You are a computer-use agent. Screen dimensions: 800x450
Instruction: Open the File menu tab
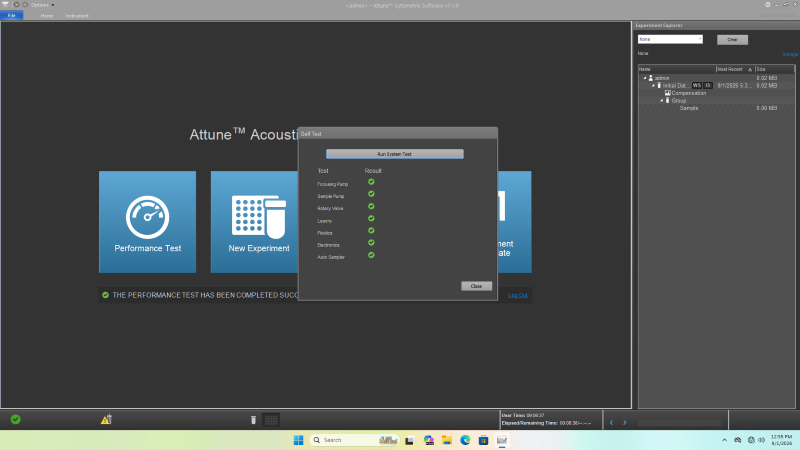[x=11, y=15]
